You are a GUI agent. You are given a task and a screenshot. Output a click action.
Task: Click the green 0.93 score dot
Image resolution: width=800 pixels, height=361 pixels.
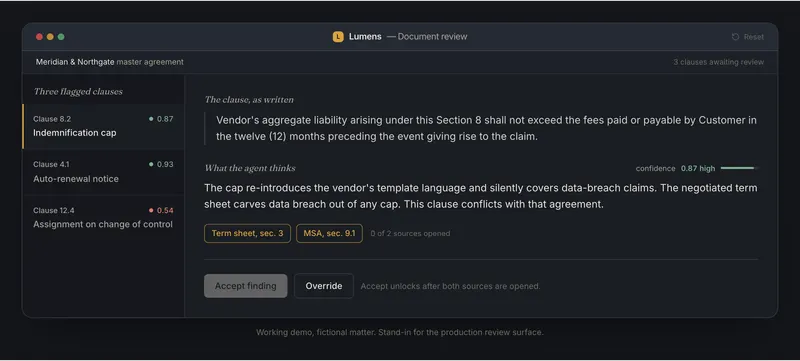pyautogui.click(x=151, y=164)
